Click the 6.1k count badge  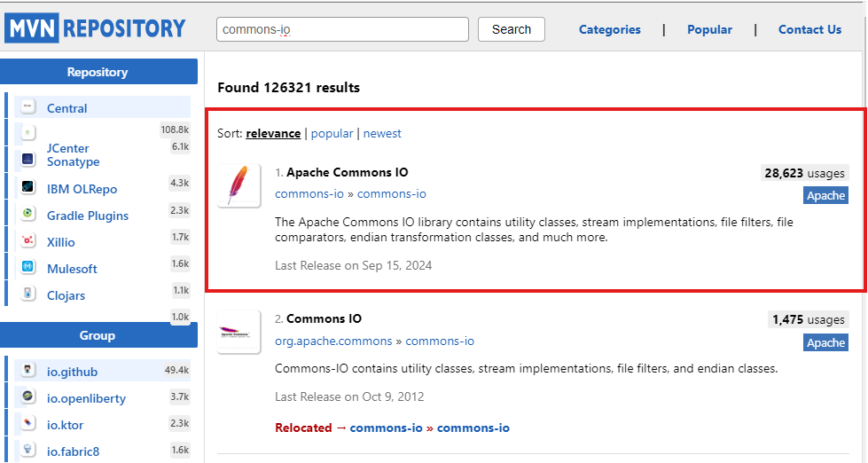181,146
